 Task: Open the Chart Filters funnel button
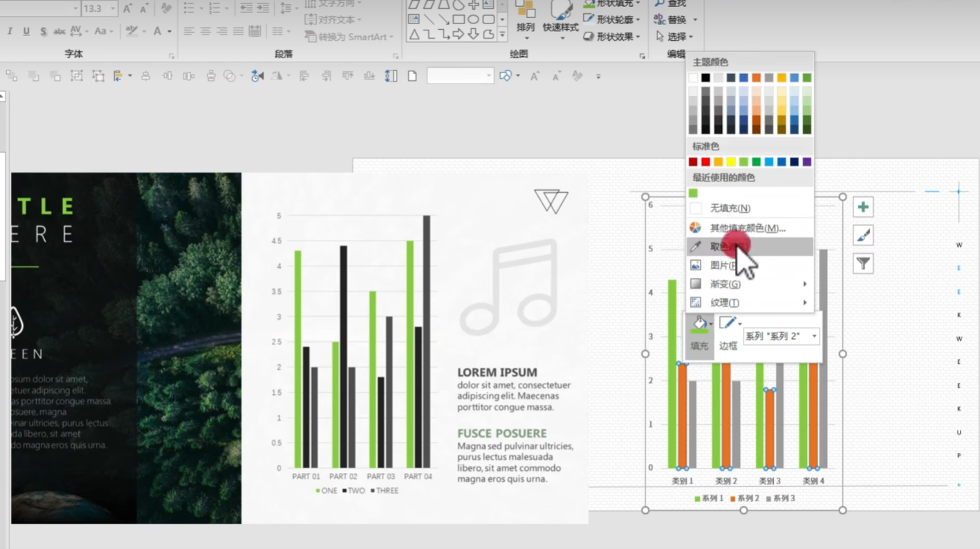click(x=863, y=263)
